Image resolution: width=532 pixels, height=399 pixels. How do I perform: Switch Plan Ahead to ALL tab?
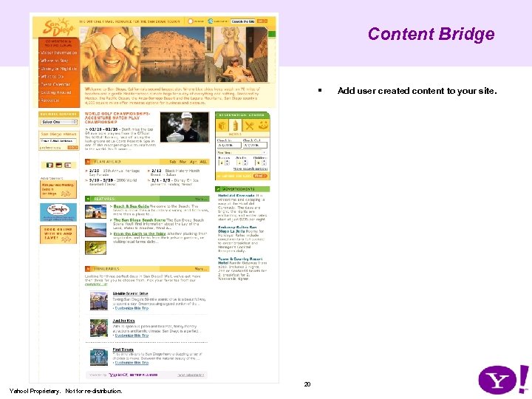point(203,162)
